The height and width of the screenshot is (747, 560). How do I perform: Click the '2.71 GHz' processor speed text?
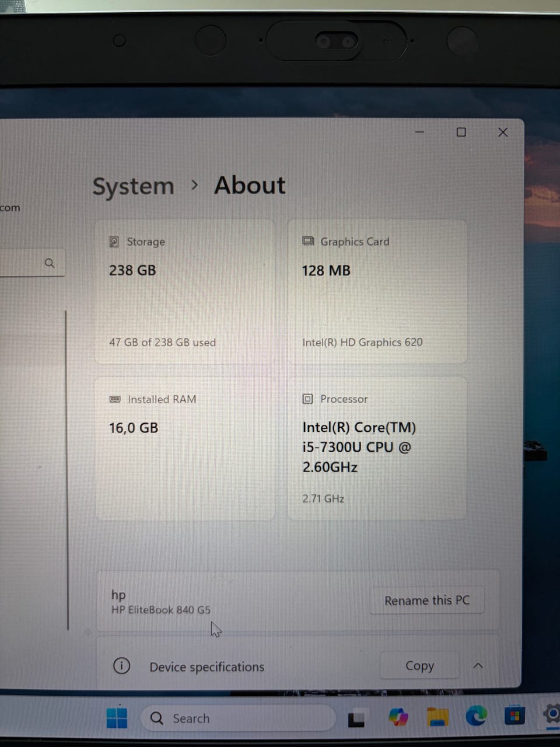click(x=323, y=499)
